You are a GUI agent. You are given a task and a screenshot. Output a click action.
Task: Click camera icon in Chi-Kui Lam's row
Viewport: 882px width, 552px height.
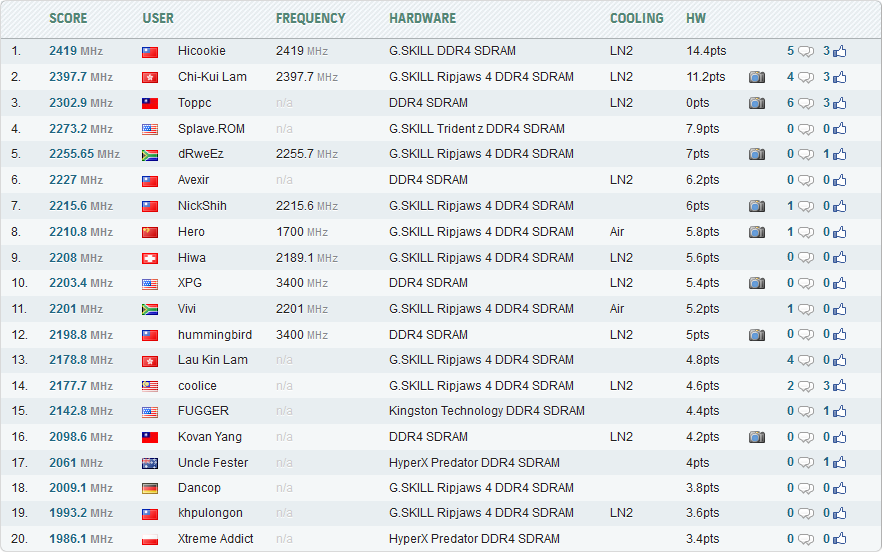[757, 77]
